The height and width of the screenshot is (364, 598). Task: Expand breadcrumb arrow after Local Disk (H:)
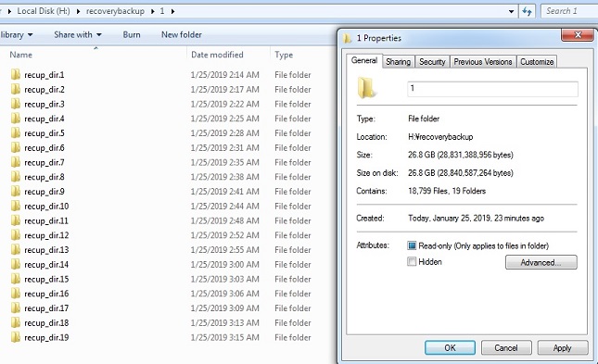tap(78, 11)
